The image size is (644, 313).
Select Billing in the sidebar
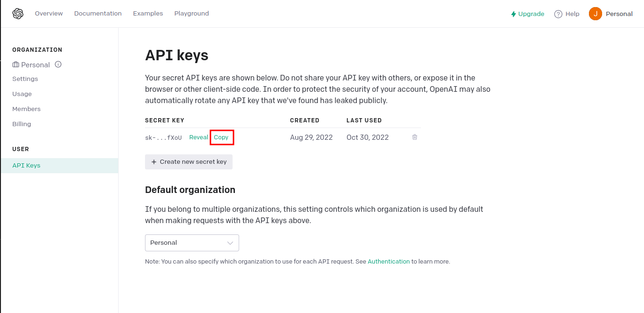point(22,124)
